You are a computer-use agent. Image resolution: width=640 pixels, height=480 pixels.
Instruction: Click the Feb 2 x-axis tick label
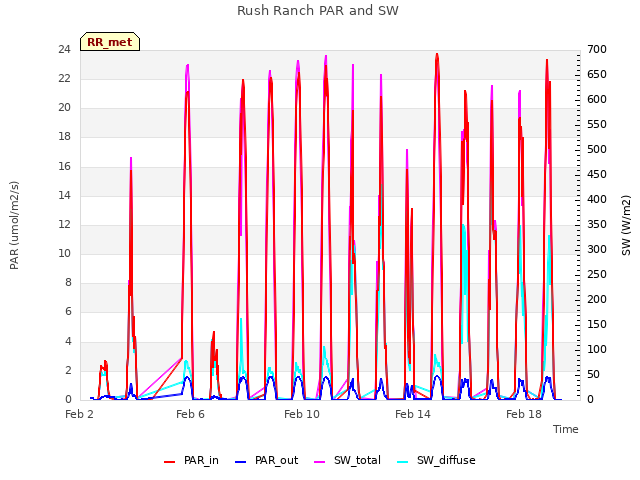79,414
